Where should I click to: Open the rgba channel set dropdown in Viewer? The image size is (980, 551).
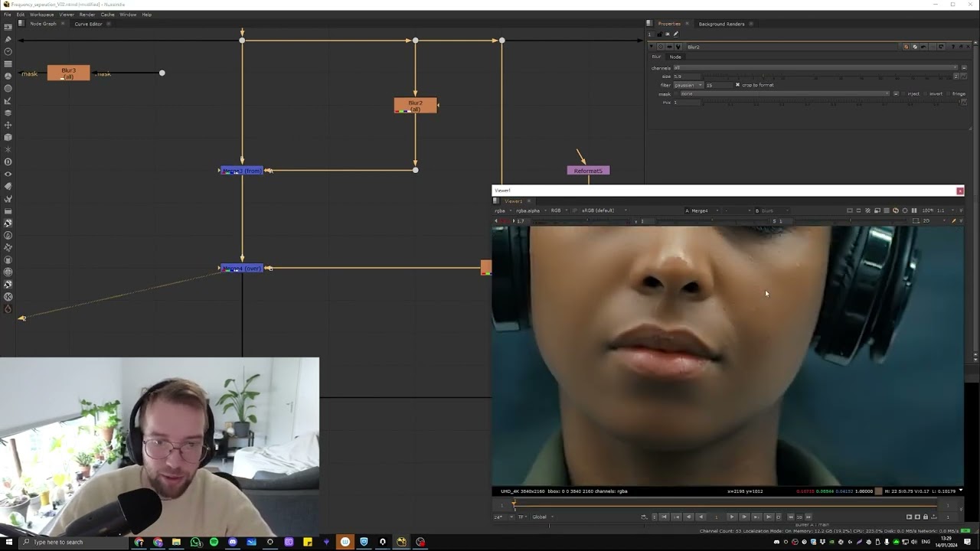[501, 210]
